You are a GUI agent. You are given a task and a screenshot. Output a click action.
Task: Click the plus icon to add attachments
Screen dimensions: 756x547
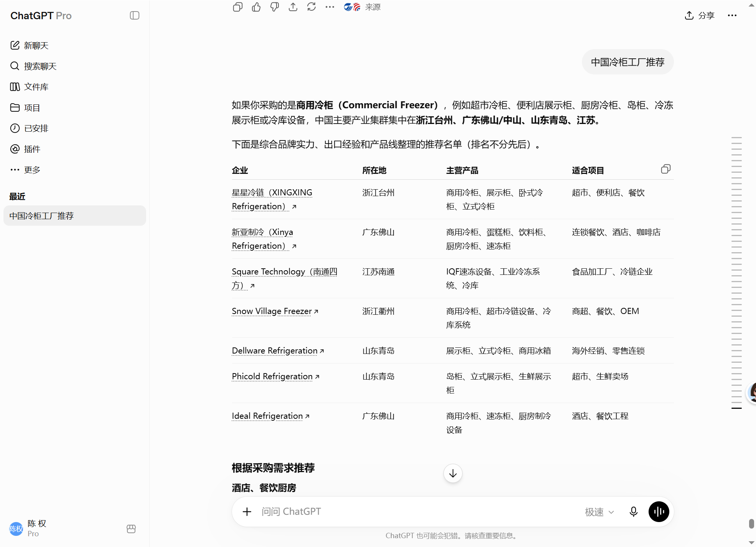click(x=247, y=512)
